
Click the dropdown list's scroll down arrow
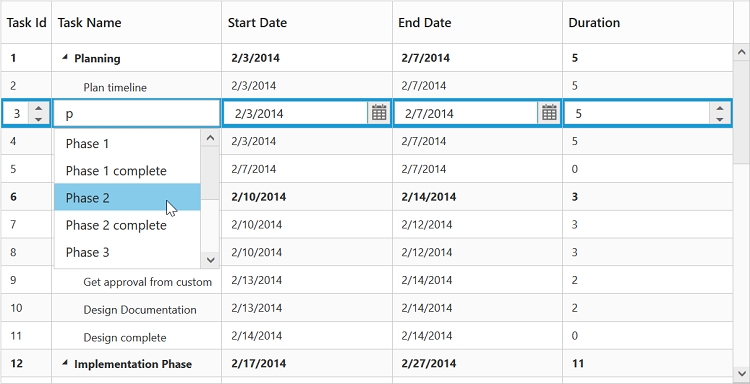click(210, 260)
